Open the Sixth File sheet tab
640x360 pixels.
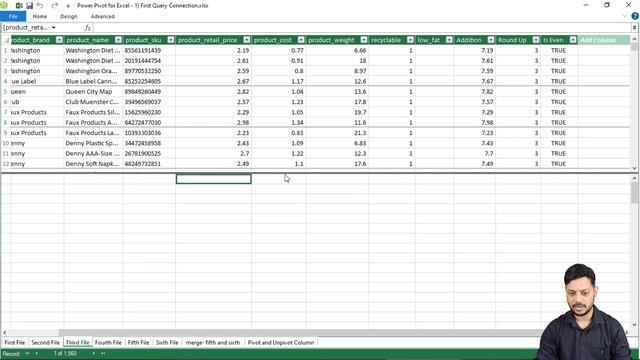167,342
